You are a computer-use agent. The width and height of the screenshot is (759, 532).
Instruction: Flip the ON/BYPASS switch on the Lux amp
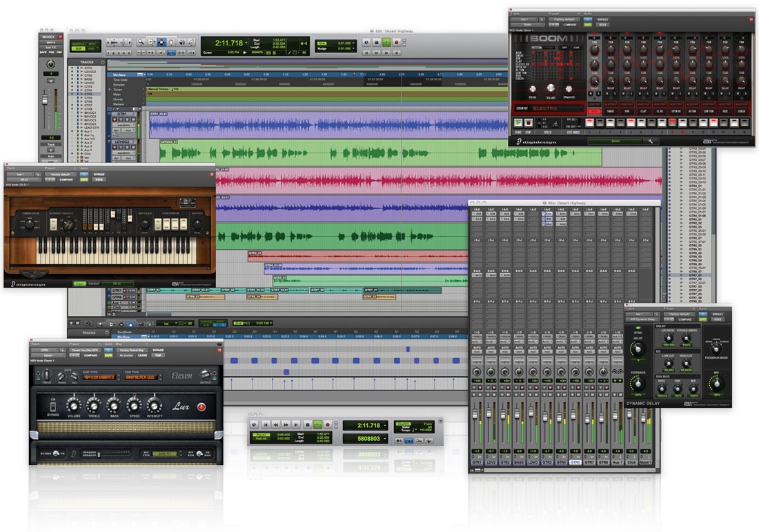coord(53,406)
